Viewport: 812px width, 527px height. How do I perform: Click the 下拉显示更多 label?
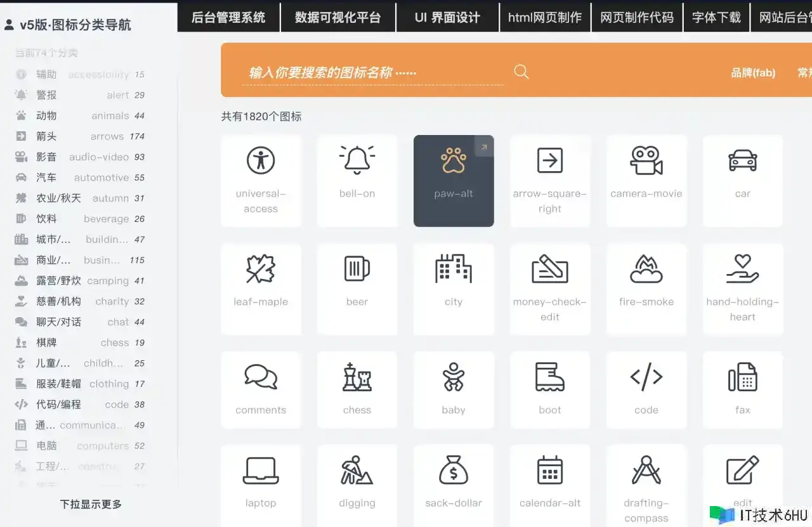[x=91, y=504]
